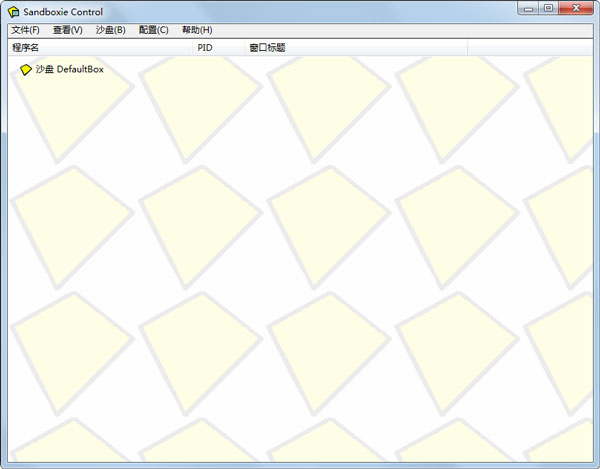The height and width of the screenshot is (469, 600).
Task: Click the Sandboxie Control title text
Action: [63, 12]
